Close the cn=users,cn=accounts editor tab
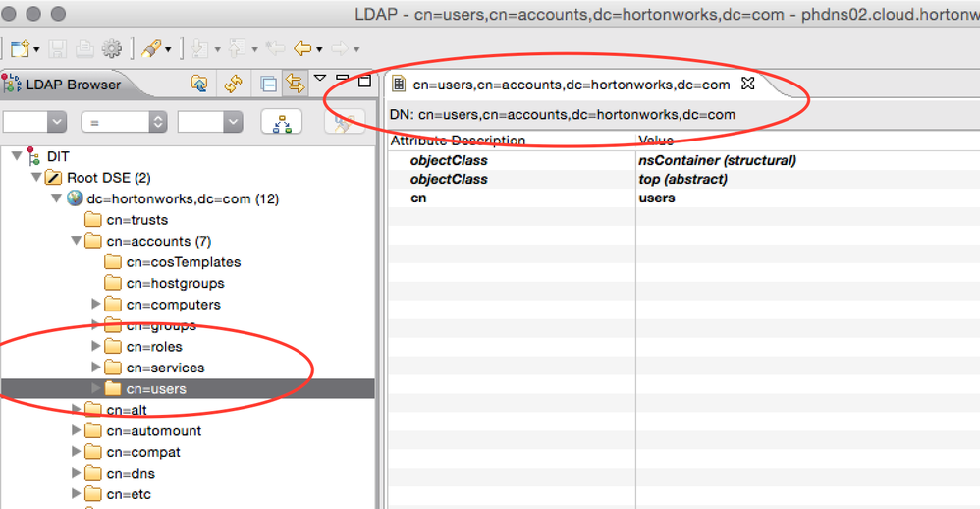The image size is (980, 509). tap(747, 84)
